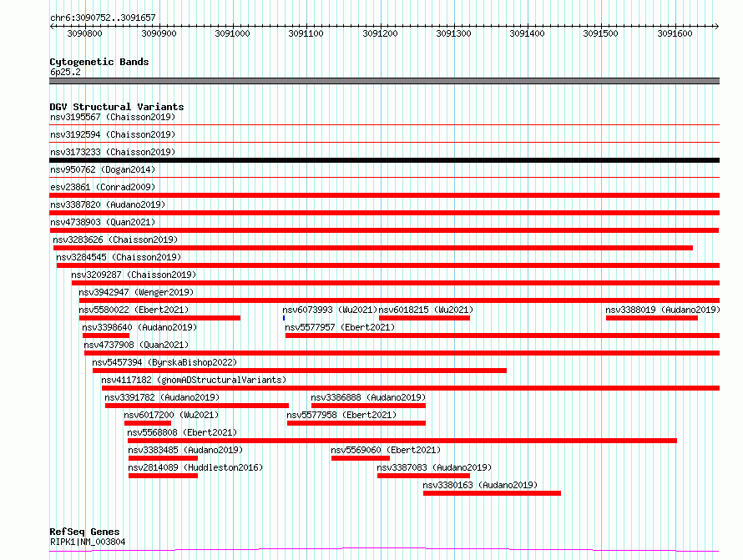Click the left arrow of the coordinate ruler
The height and width of the screenshot is (560, 743).
52,26
